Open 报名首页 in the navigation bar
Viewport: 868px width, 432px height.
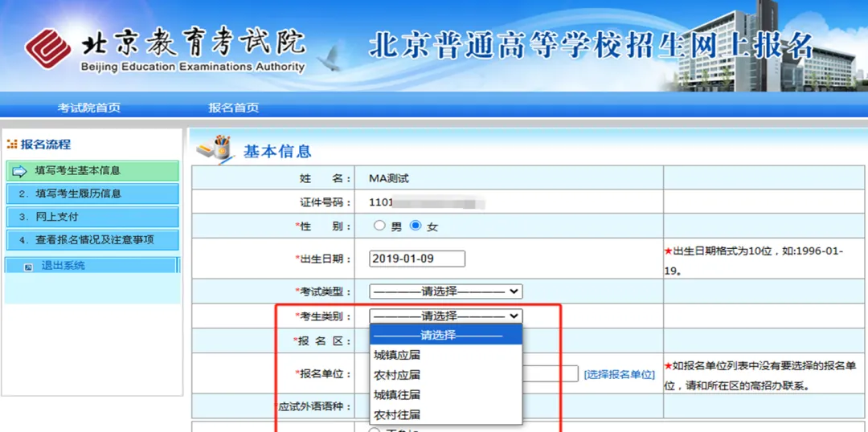click(233, 108)
